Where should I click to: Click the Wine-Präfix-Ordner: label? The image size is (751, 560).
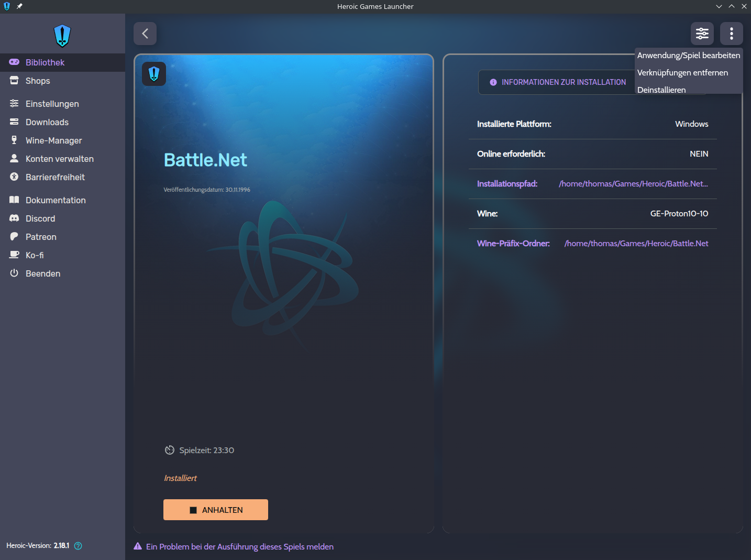(x=514, y=244)
